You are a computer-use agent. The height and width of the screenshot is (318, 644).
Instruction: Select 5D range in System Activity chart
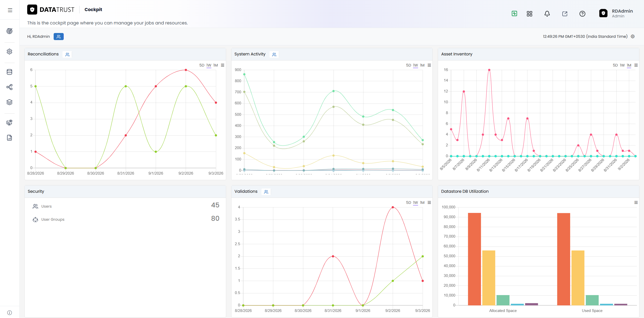click(x=409, y=65)
